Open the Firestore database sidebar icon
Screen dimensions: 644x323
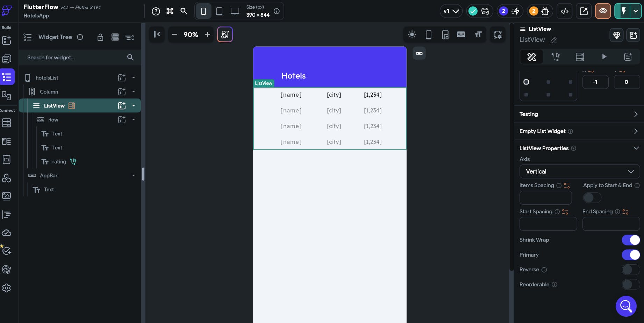7,123
